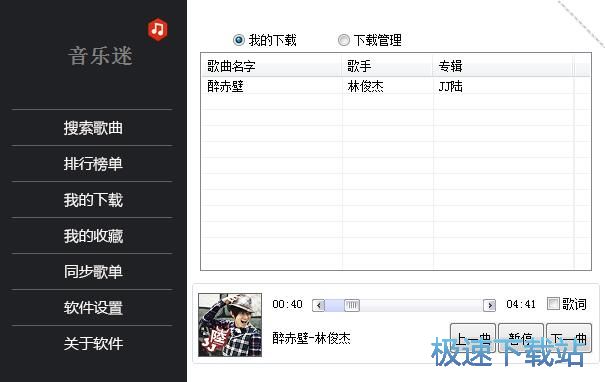Play the previous song with 上一曲
The width and height of the screenshot is (605, 382).
pos(473,338)
